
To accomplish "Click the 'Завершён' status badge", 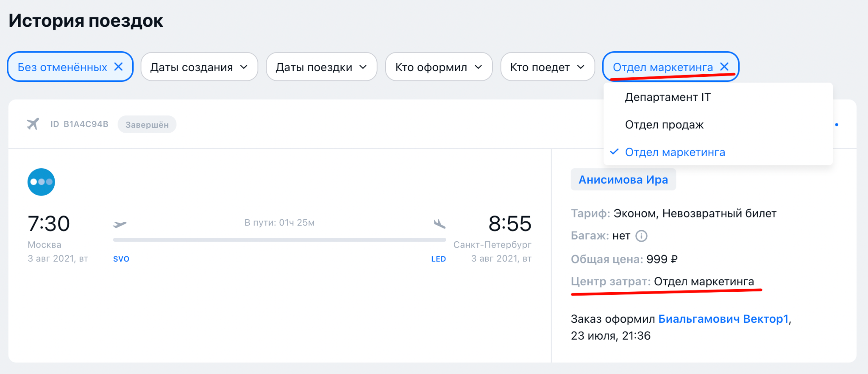I will [x=147, y=124].
